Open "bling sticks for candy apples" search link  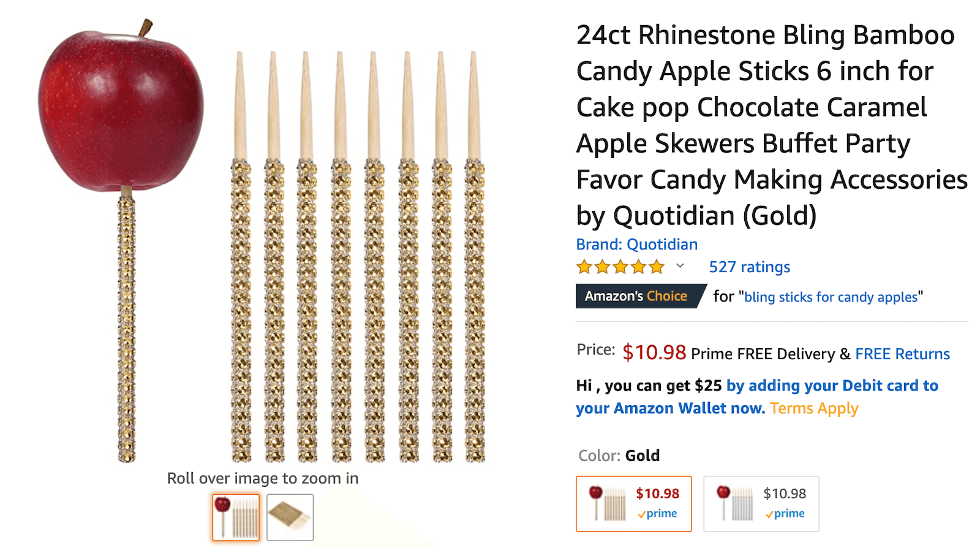click(x=831, y=297)
